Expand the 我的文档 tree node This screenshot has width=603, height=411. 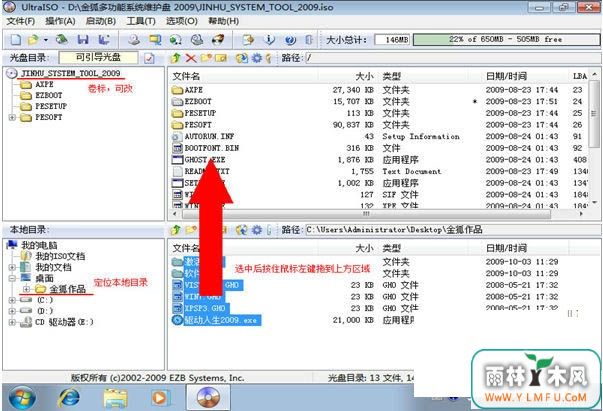coord(12,267)
